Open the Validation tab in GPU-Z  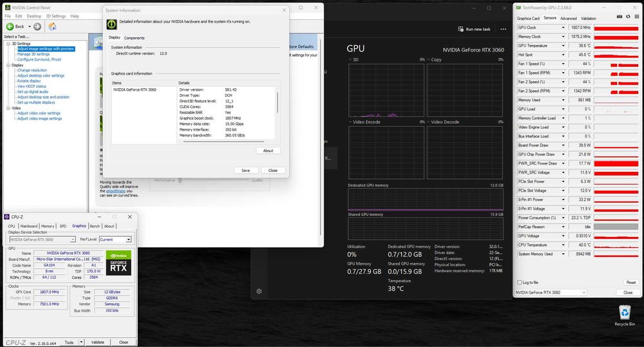588,19
